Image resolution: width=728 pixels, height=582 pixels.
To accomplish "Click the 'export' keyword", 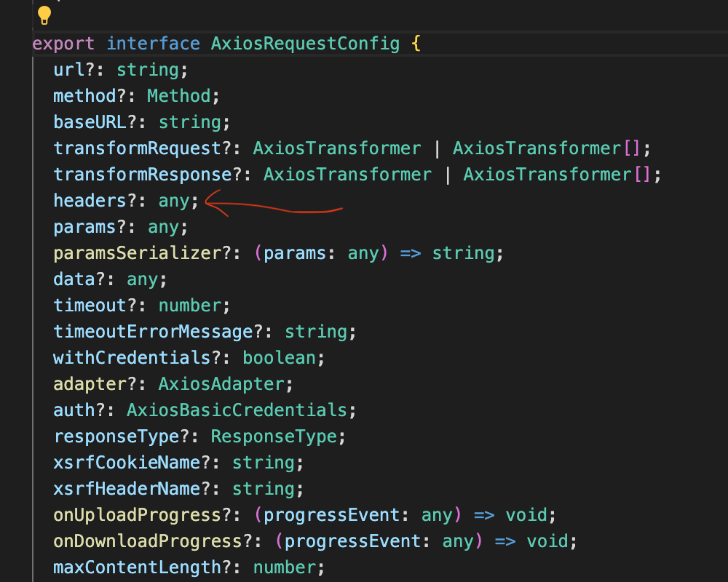I will click(x=63, y=44).
